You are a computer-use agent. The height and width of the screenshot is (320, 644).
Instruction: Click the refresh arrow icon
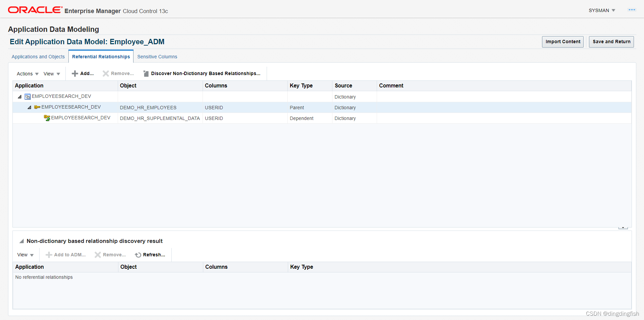[138, 255]
